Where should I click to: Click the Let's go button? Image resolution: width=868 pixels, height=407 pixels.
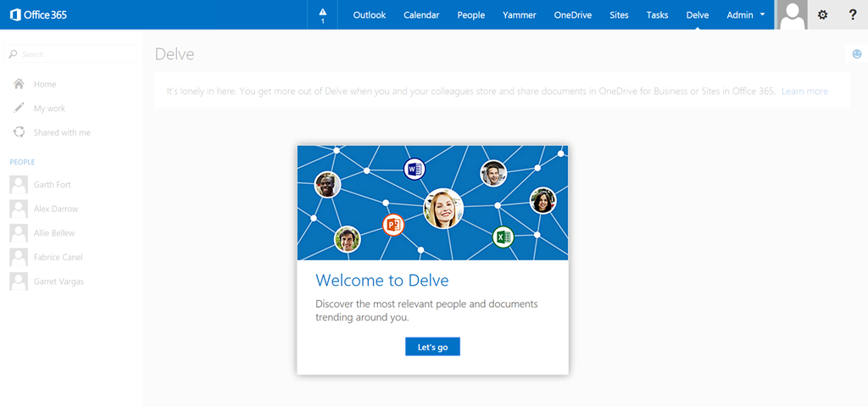[432, 347]
